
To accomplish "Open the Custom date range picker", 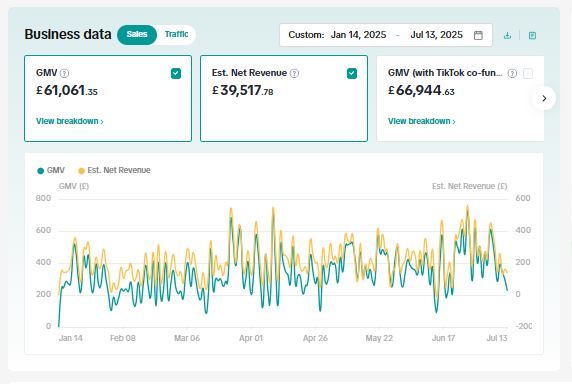I will click(x=386, y=35).
